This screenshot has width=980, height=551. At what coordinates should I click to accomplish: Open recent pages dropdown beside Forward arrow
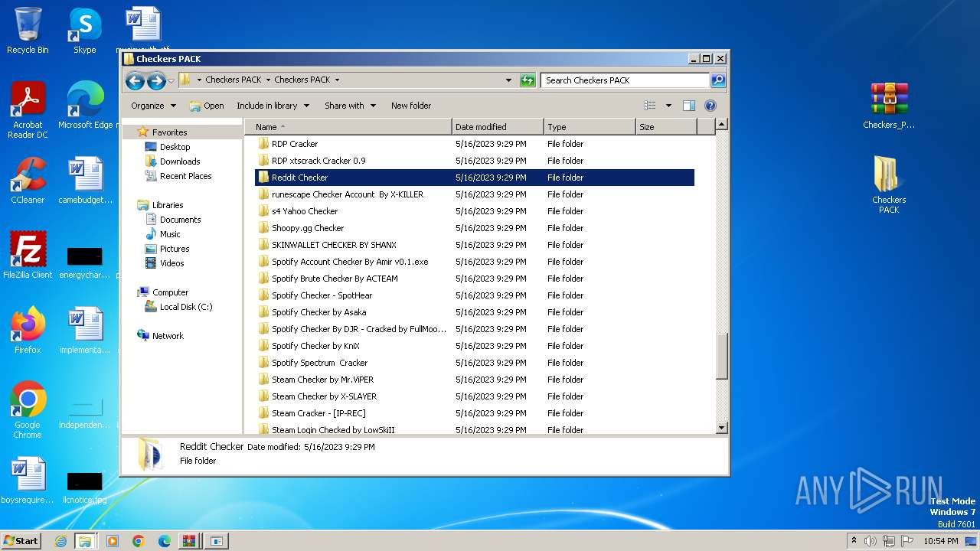[x=171, y=80]
